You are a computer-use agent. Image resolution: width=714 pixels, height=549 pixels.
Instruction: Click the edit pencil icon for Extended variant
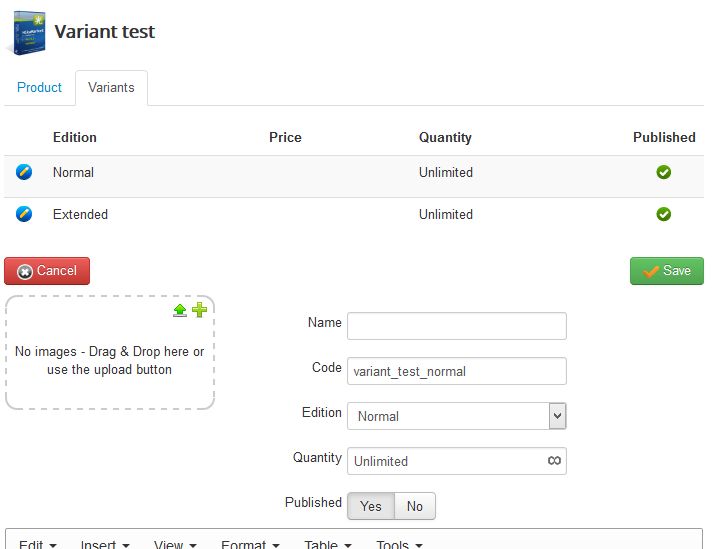25,214
